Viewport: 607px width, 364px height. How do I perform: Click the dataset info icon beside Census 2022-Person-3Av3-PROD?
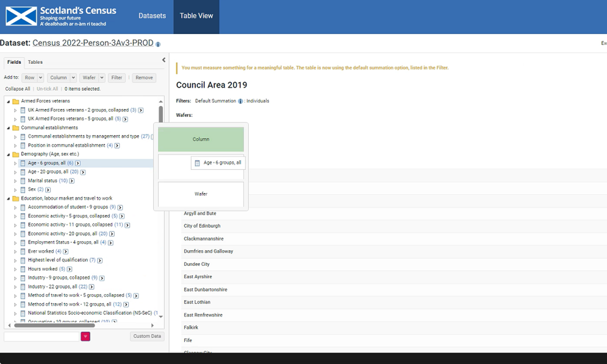[x=158, y=44]
